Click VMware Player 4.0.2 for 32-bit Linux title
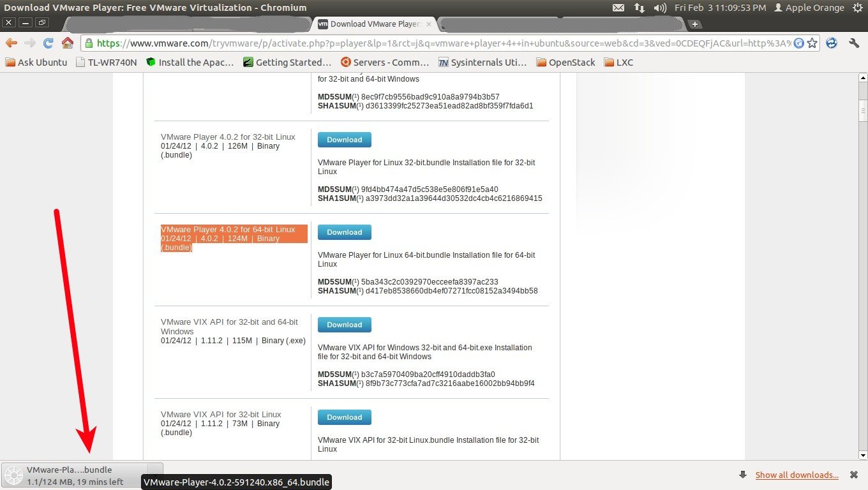This screenshot has width=868, height=490. [228, 137]
